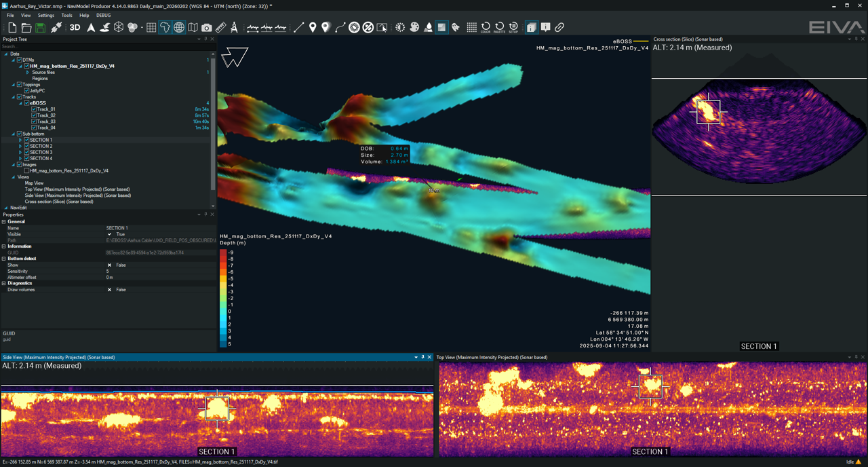Click the wireframe cube toolbar icon
The image size is (868, 467).
click(x=119, y=28)
